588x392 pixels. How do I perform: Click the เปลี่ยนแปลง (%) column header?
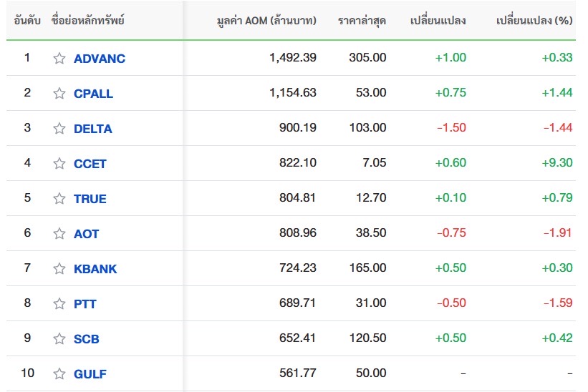pos(534,20)
